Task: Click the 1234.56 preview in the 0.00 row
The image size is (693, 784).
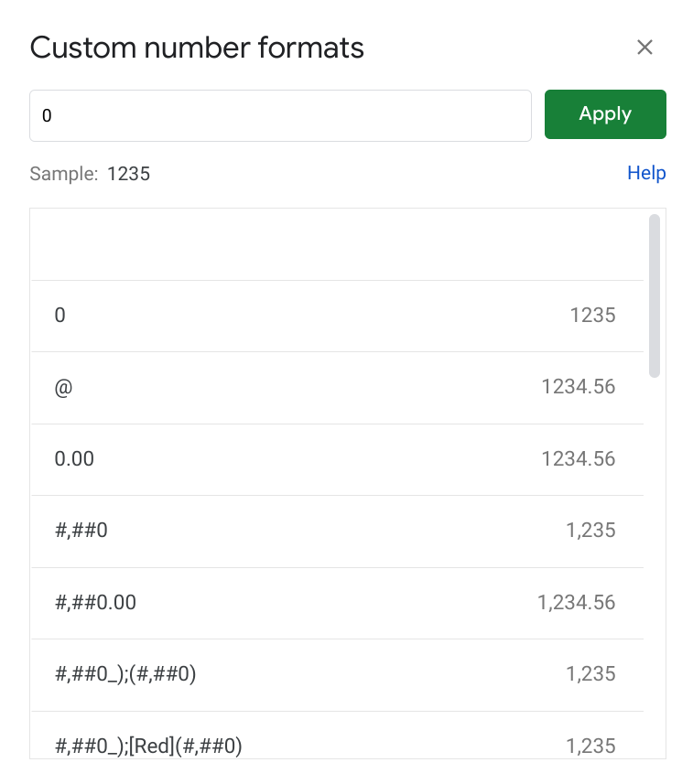Action: pyautogui.click(x=579, y=459)
